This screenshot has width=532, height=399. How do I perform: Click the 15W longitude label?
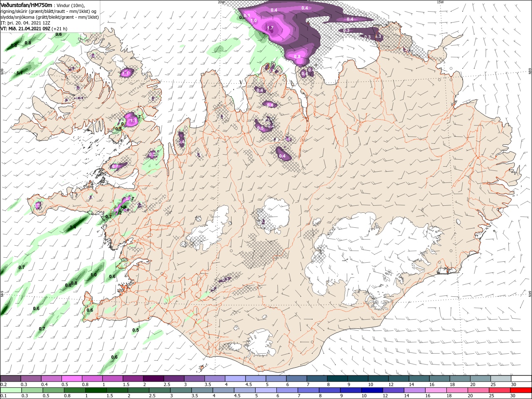tap(440, 2)
